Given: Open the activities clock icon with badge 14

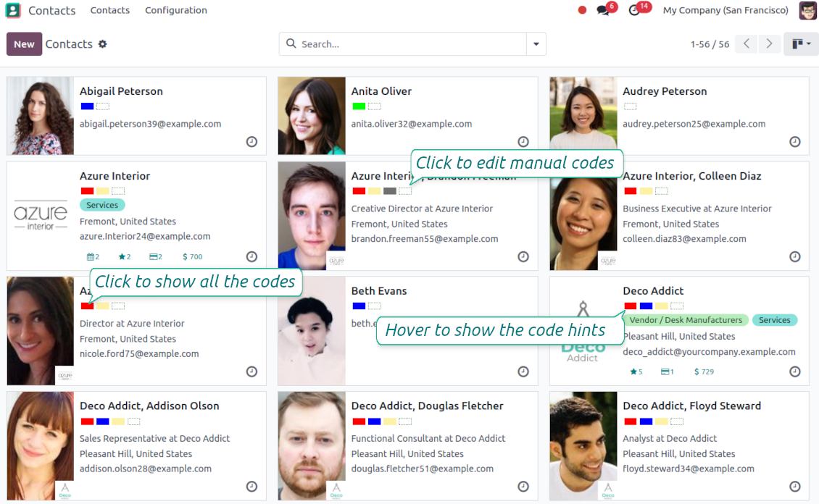Looking at the screenshot, I should pos(634,10).
